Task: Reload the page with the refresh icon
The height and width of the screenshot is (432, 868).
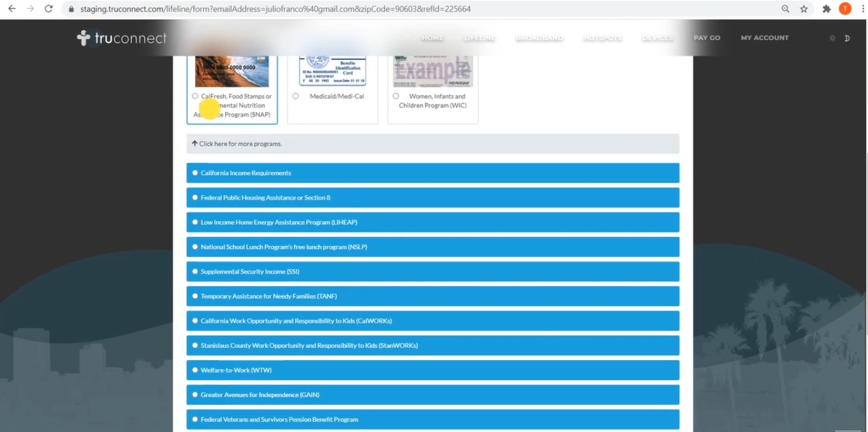Action: [x=48, y=9]
